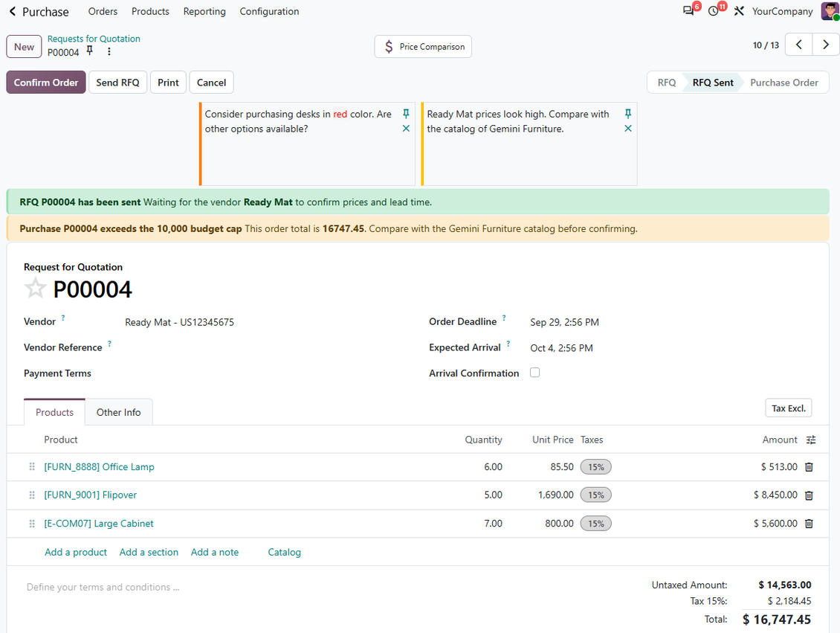Open the three-dot actions menu beside P00004
Viewport: 840px width, 633px height.
click(x=109, y=51)
